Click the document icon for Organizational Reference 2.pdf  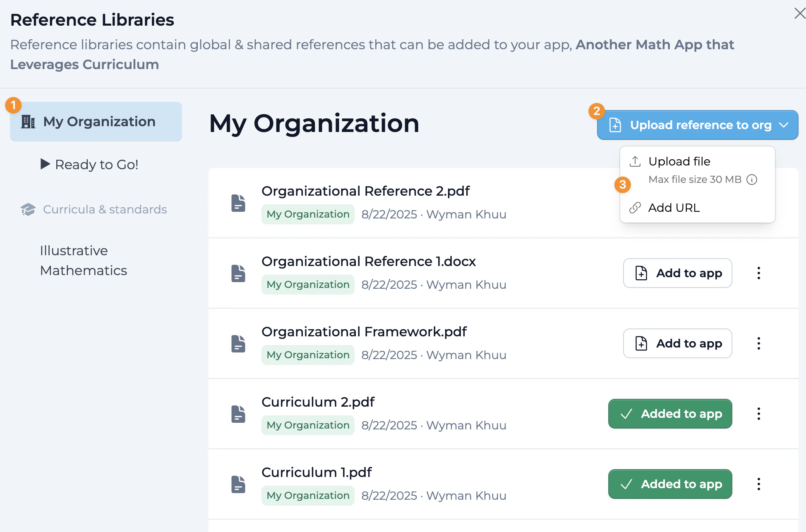coord(238,203)
